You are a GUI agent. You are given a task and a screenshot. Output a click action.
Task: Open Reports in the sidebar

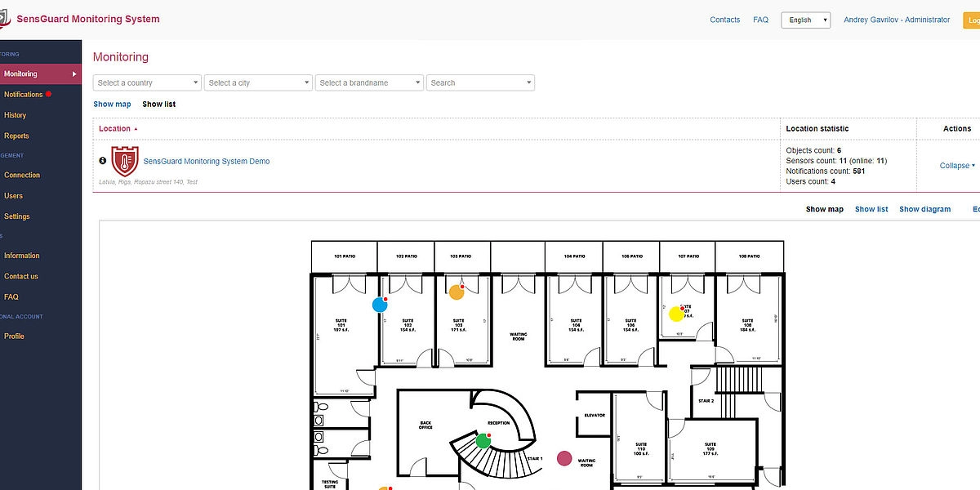tap(16, 136)
